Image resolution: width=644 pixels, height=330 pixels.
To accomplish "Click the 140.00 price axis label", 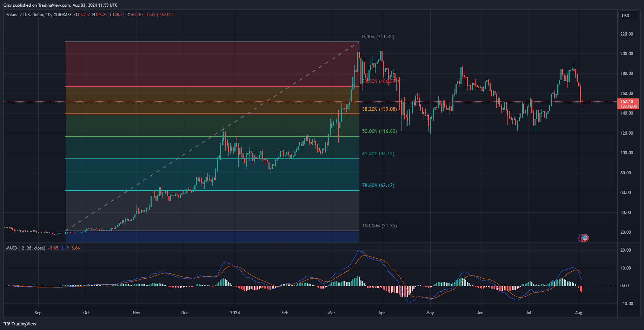I will coord(627,113).
